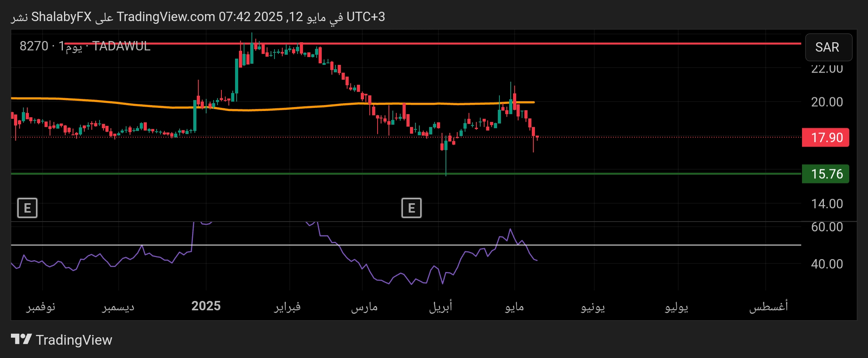Click the ديسمبر month label
The height and width of the screenshot is (358, 868).
point(118,307)
